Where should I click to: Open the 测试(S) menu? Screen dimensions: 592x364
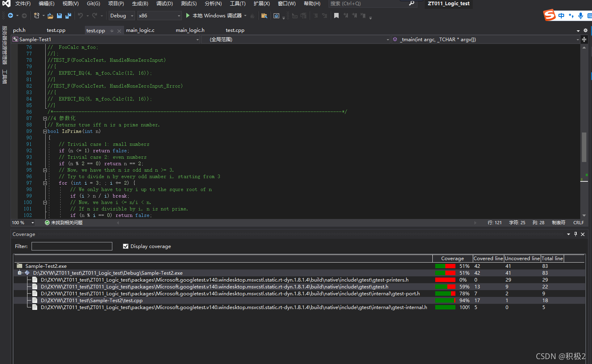(189, 3)
